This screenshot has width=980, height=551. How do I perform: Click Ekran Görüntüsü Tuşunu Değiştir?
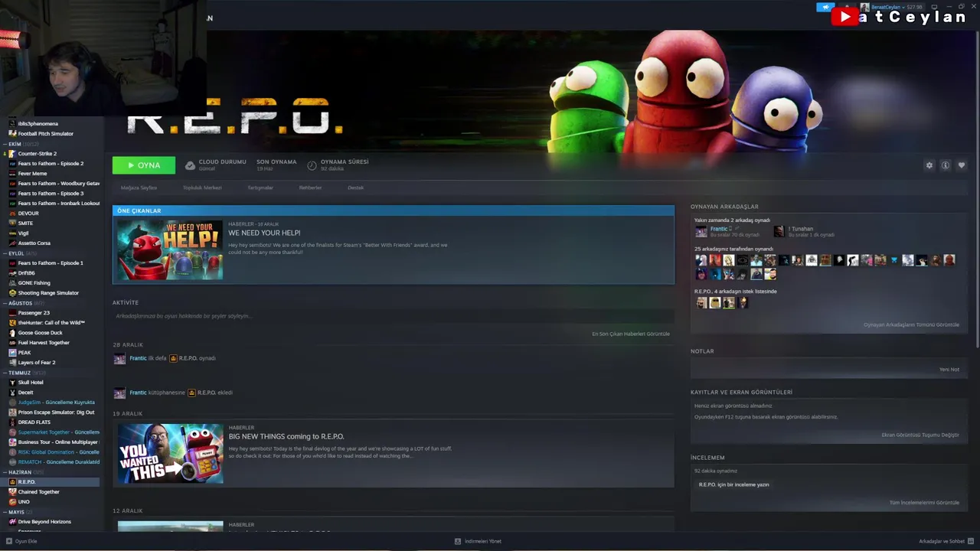click(920, 435)
